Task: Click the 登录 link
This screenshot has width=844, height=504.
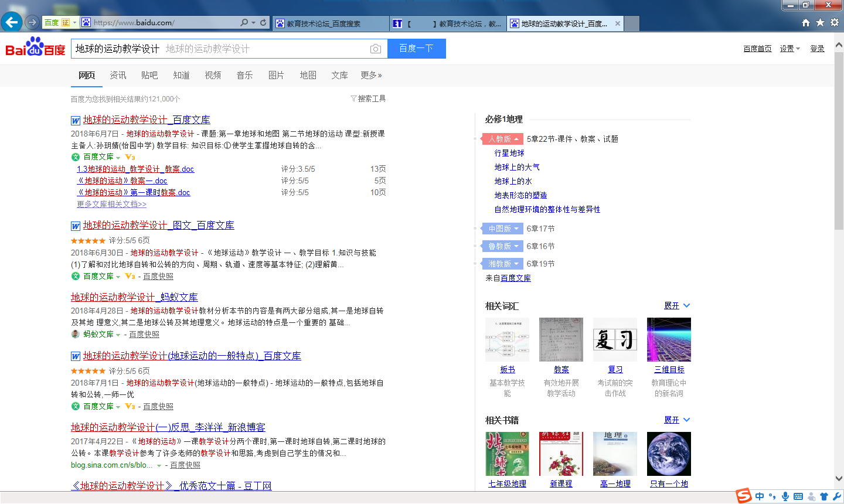Action: pyautogui.click(x=818, y=49)
